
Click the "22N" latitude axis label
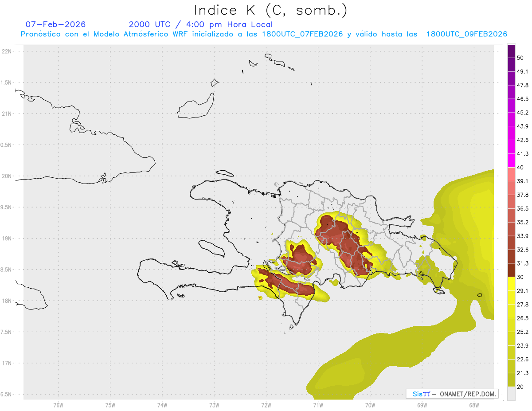click(7, 51)
